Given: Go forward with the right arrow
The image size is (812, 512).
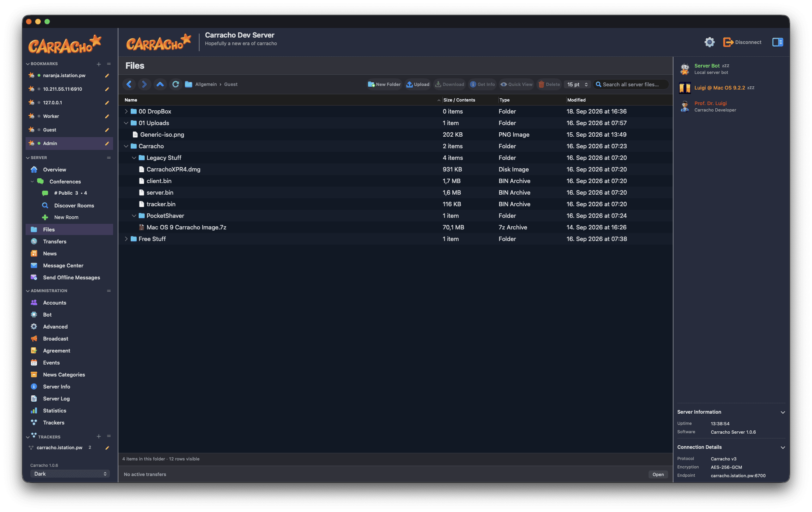Looking at the screenshot, I should pyautogui.click(x=144, y=84).
